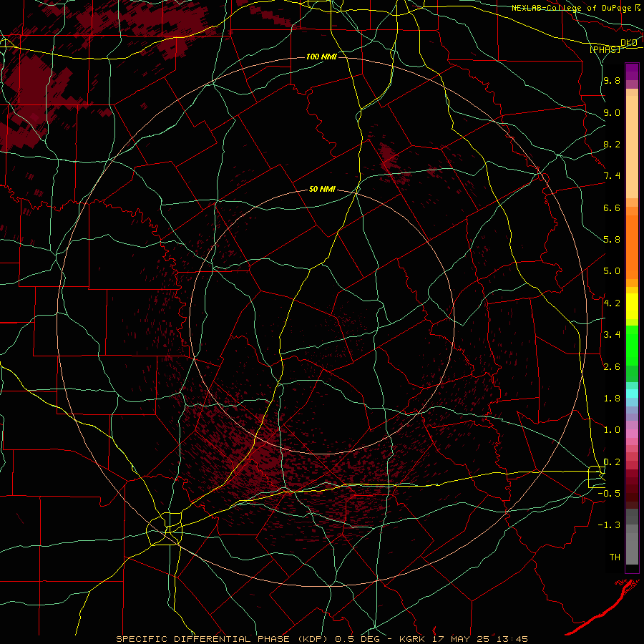Screen dimensions: 644x644
Task: Click the small logo after DuPage text
Action: click(638, 7)
